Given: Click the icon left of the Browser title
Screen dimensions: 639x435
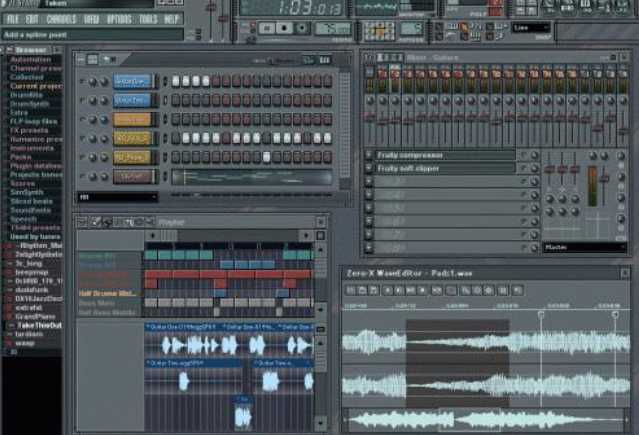Looking at the screenshot, I should pyautogui.click(x=10, y=50).
